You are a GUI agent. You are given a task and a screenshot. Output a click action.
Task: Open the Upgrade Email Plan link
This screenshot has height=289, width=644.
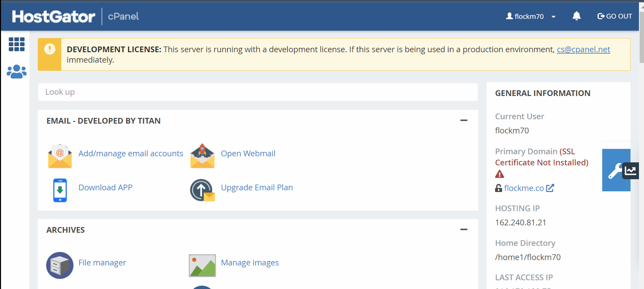(x=257, y=188)
